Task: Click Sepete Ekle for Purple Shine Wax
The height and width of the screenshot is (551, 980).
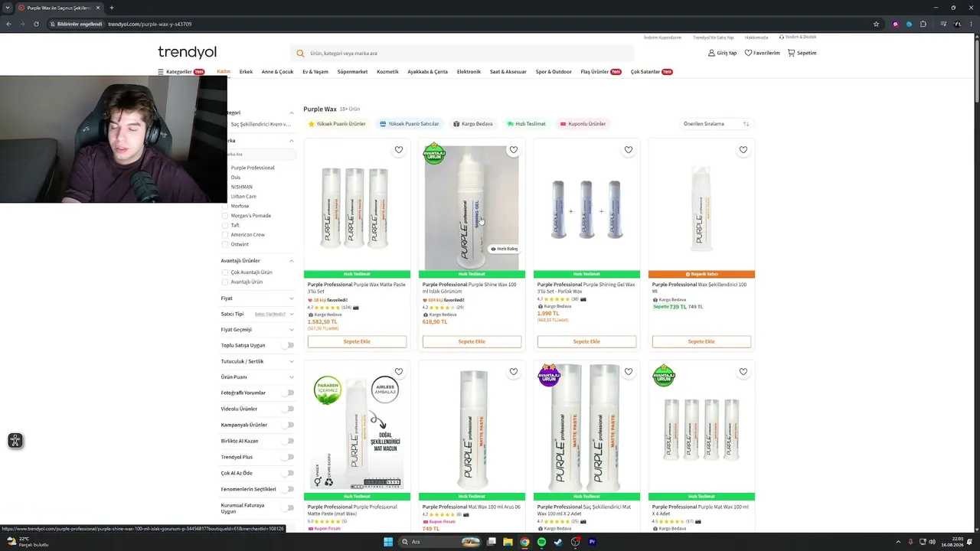Action: pyautogui.click(x=472, y=341)
